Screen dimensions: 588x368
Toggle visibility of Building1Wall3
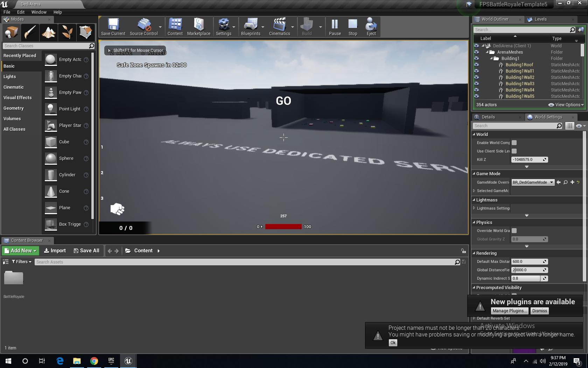pos(476,84)
